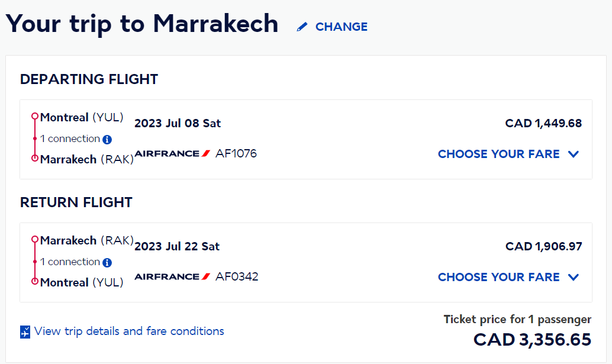Image resolution: width=612 pixels, height=364 pixels.
Task: Select the AF0342 flight number
Action: [x=237, y=276]
